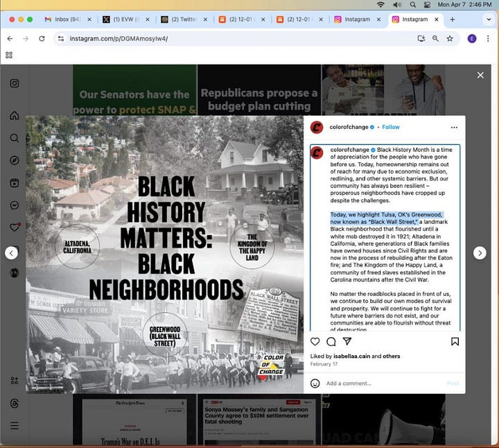The image size is (499, 448).
Task: Click the date and time in menu bar
Action: 464,4
